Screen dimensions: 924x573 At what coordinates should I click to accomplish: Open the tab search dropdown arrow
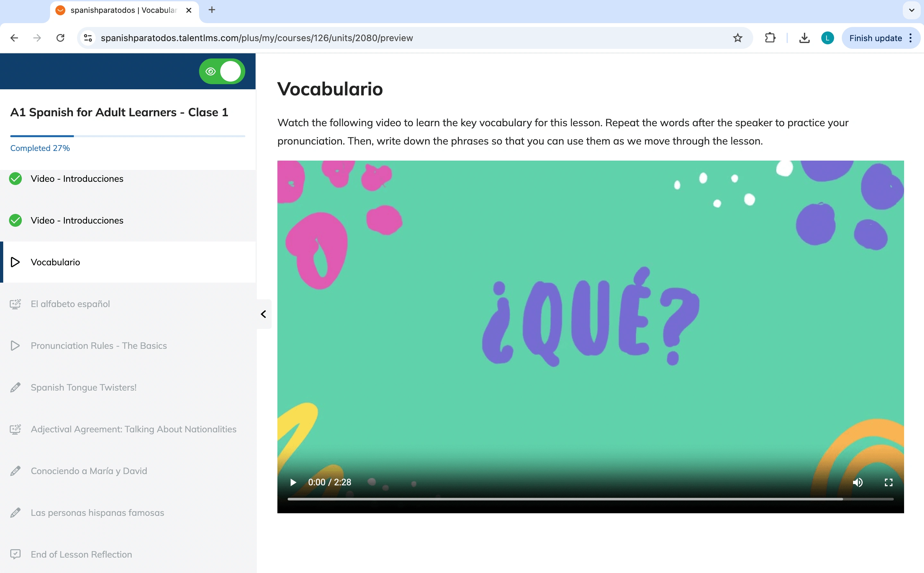[912, 10]
